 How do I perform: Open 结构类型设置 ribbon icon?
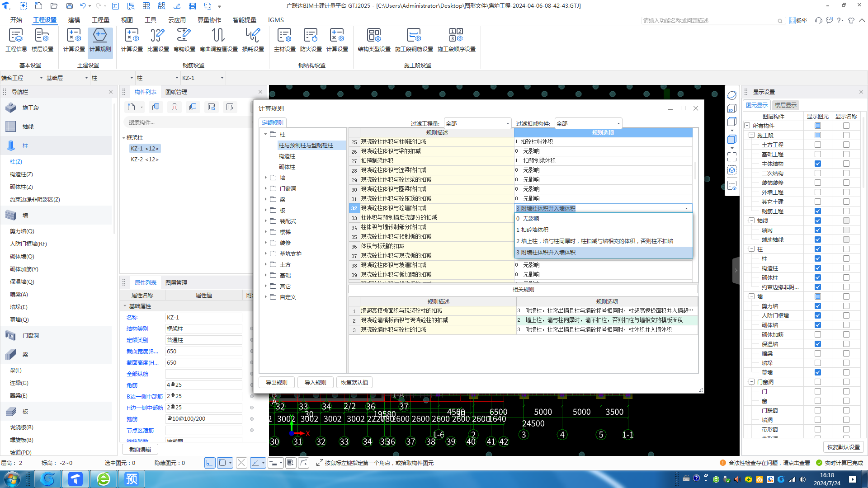(x=374, y=40)
